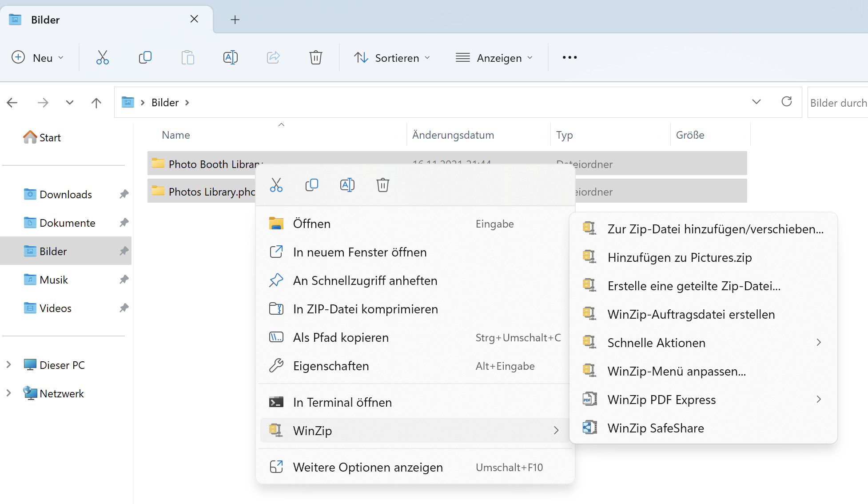Select WinZip SafeShare

coord(703,428)
